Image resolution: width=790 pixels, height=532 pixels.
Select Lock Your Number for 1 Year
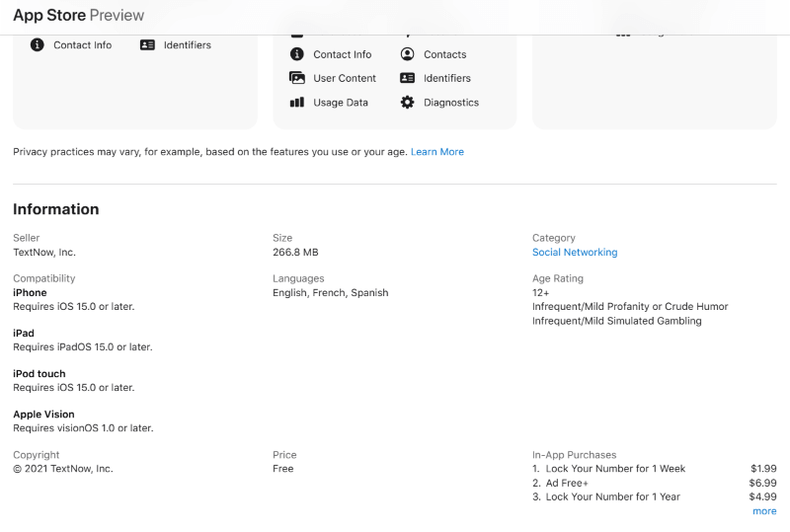[613, 496]
